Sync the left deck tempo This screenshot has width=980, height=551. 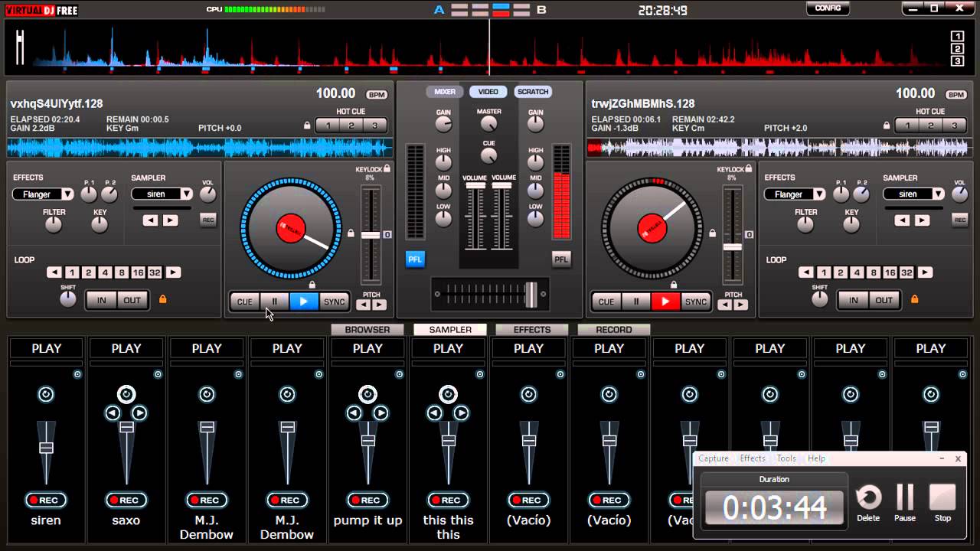(x=334, y=302)
